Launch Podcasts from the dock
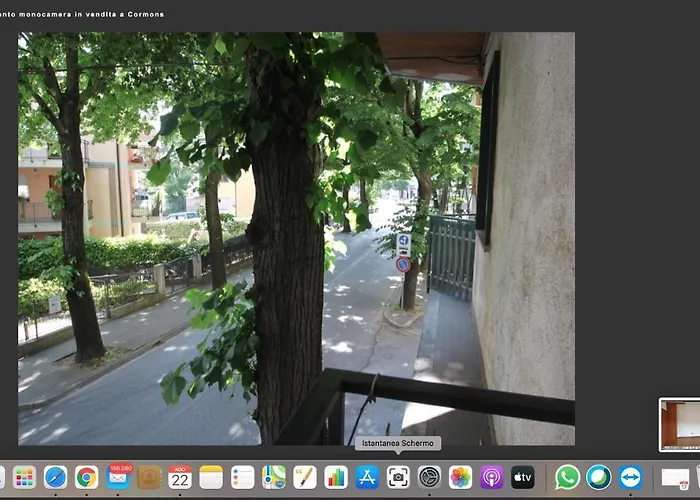The height and width of the screenshot is (500, 700). tap(492, 478)
